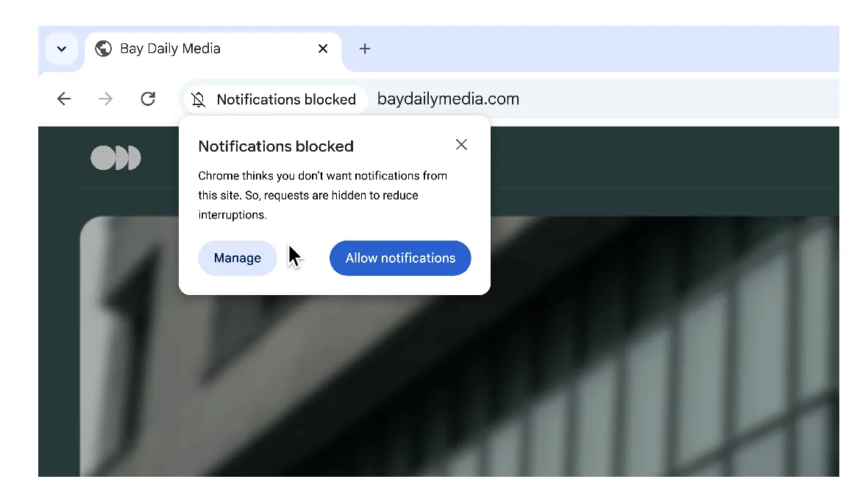This screenshot has width=868, height=493.
Task: Click the Notifications blocked chip label
Action: [x=286, y=99]
